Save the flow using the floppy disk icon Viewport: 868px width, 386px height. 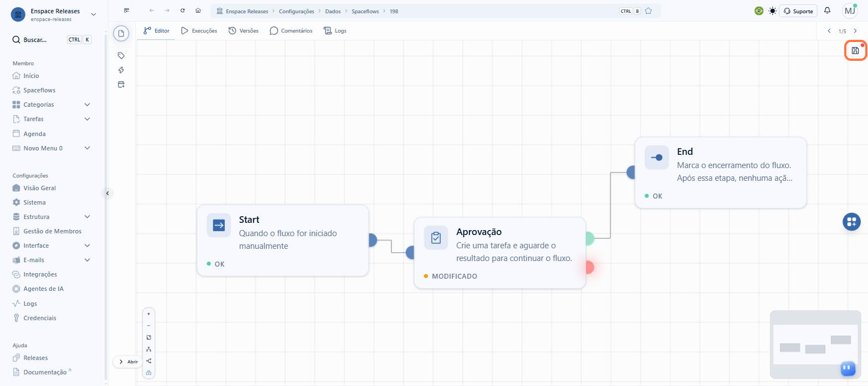pos(855,51)
